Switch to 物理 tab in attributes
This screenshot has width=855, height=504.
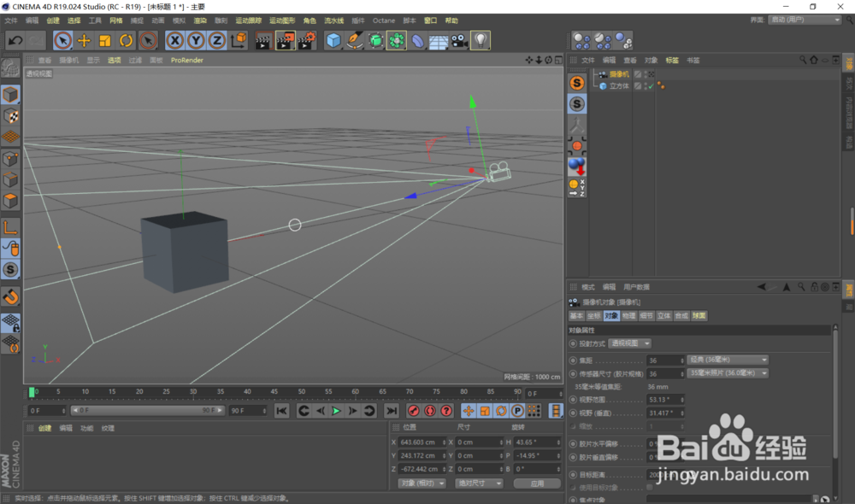[628, 316]
